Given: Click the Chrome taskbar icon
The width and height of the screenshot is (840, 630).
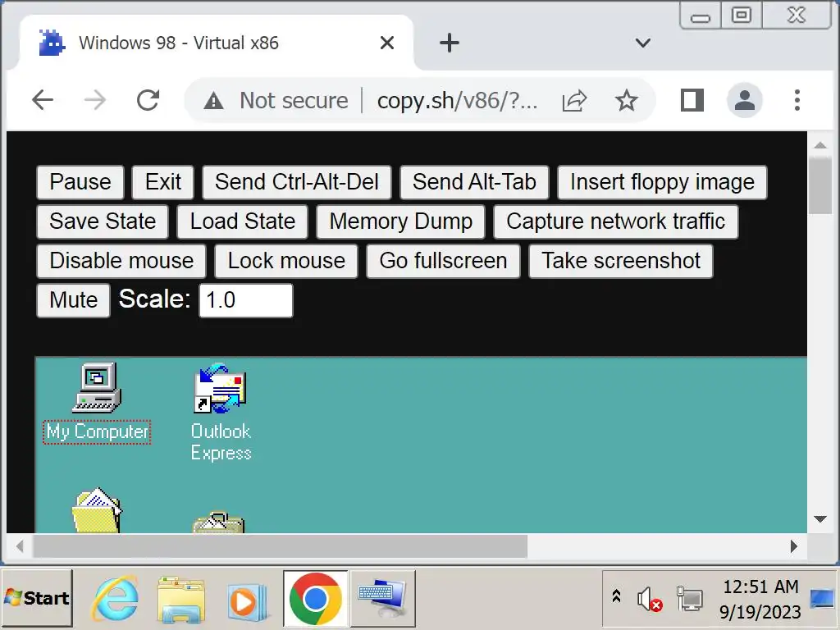Looking at the screenshot, I should pyautogui.click(x=316, y=598).
